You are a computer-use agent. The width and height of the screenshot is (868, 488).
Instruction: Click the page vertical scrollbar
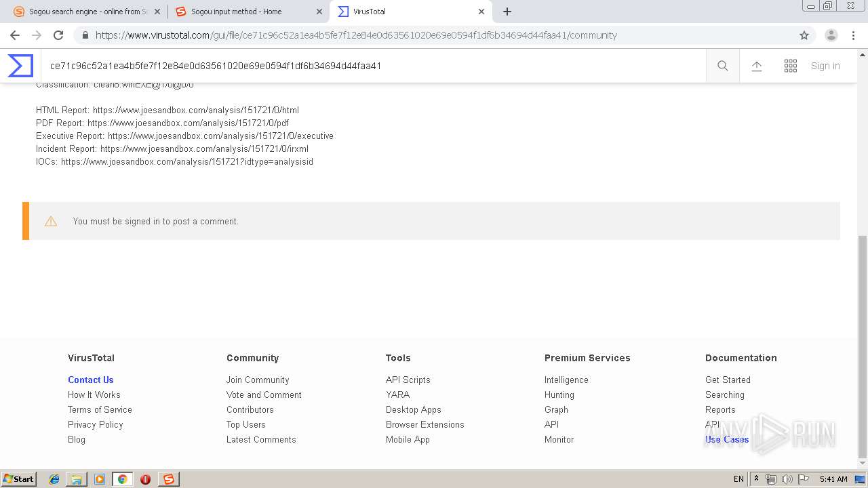click(x=862, y=346)
